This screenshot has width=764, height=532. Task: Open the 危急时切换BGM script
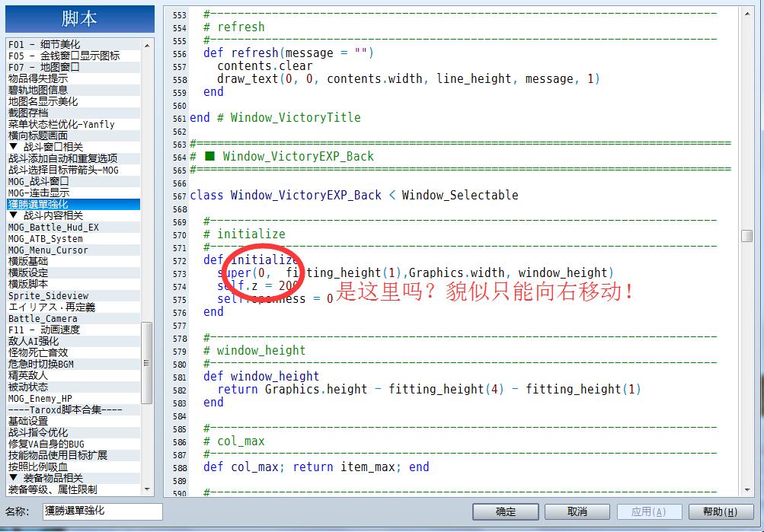pos(74,364)
